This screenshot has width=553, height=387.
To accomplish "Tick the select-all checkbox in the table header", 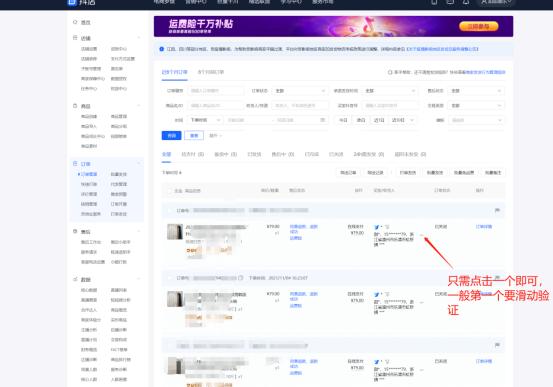I will 170,191.
